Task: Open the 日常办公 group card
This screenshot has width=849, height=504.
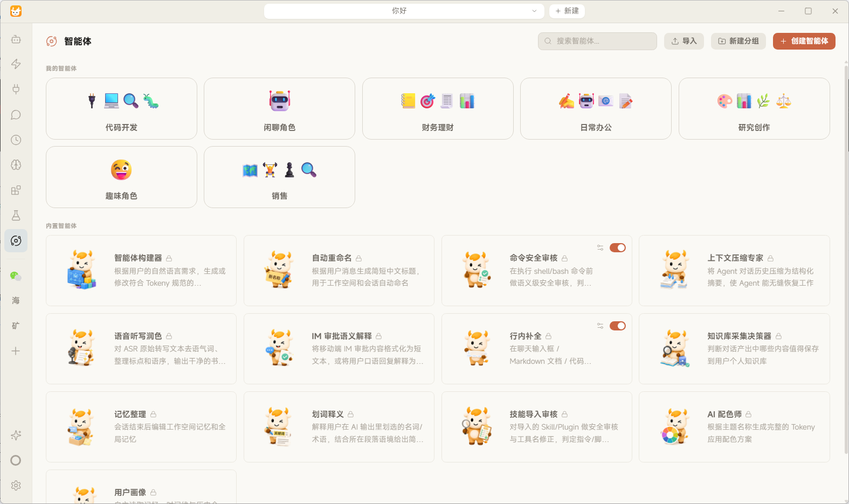Action: click(x=596, y=108)
